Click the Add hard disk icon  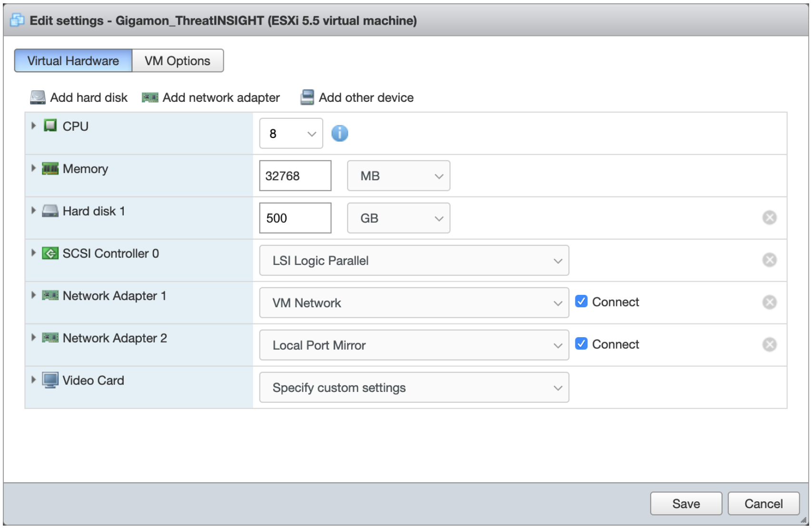coord(38,98)
